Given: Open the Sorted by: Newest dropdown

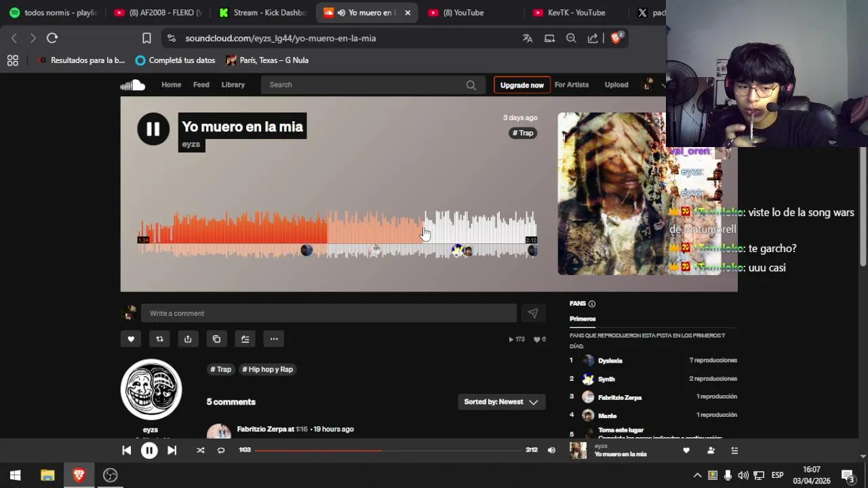Looking at the screenshot, I should point(501,402).
